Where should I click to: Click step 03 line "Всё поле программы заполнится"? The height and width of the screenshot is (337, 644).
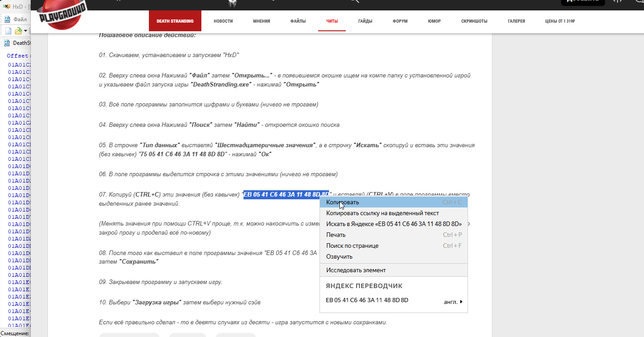209,104
